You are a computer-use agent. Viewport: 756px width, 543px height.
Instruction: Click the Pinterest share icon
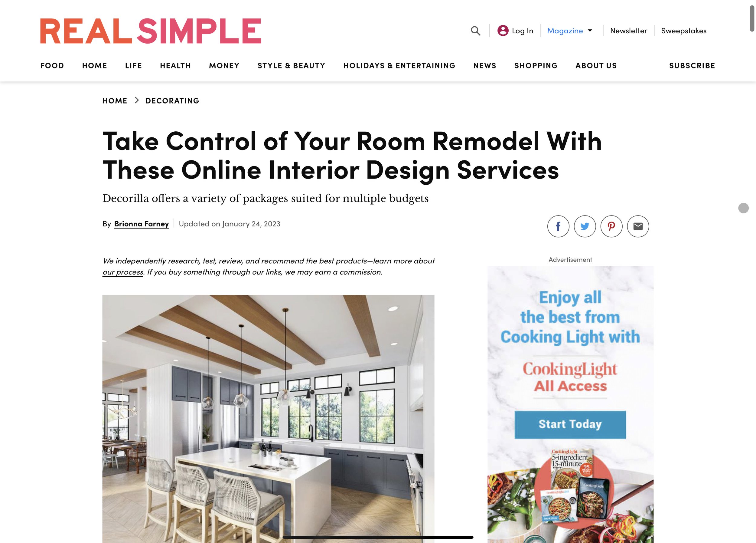611,226
